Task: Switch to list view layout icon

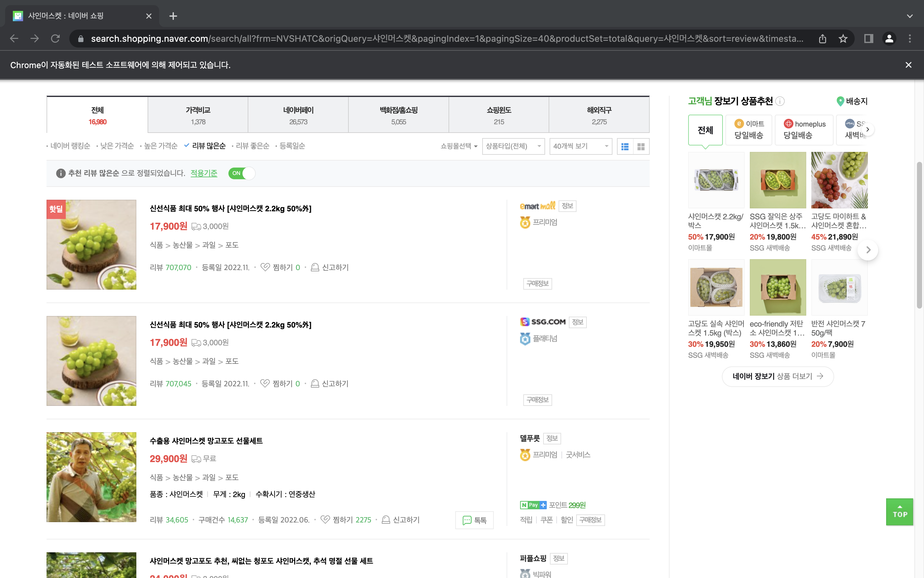Action: click(x=625, y=146)
